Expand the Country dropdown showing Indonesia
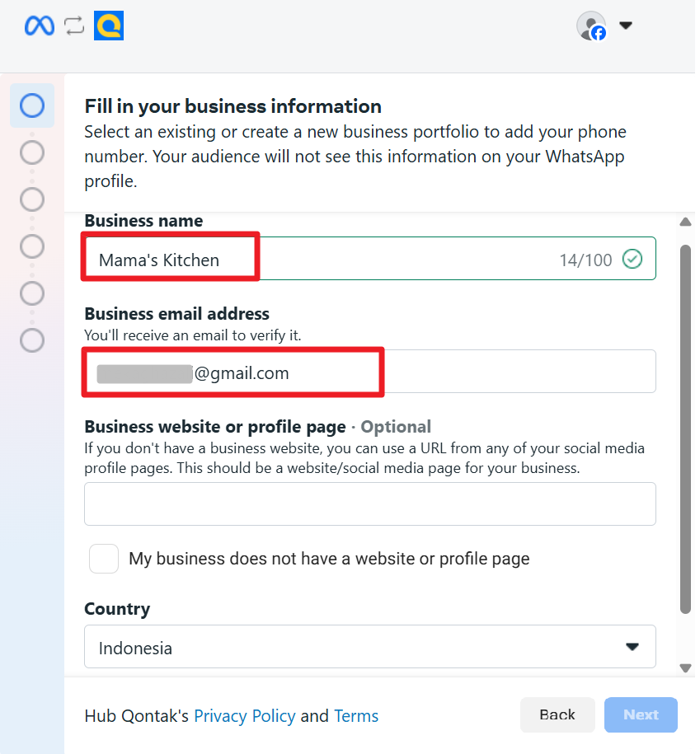This screenshot has width=700, height=754. pyautogui.click(x=369, y=648)
